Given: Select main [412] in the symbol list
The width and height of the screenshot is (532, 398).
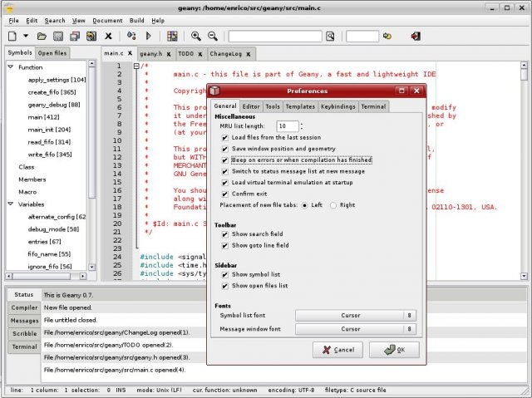Looking at the screenshot, I should click(x=43, y=117).
